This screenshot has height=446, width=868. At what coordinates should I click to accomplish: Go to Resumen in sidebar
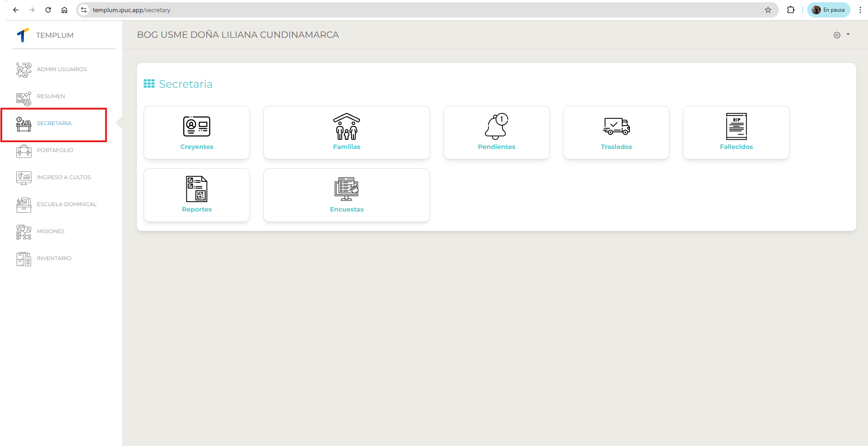51,96
